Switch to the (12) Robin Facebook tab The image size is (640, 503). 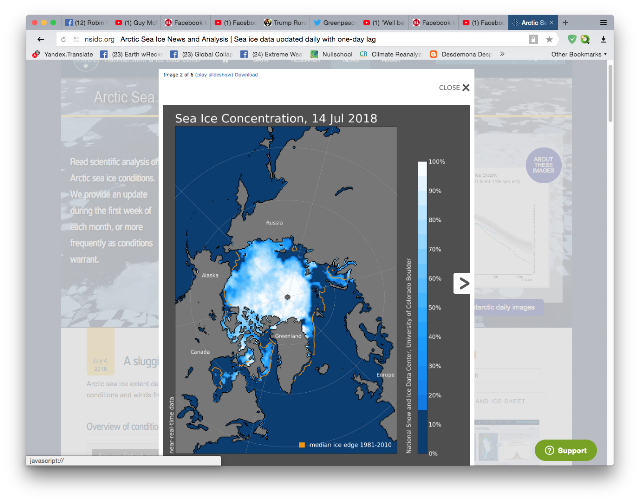click(x=87, y=22)
